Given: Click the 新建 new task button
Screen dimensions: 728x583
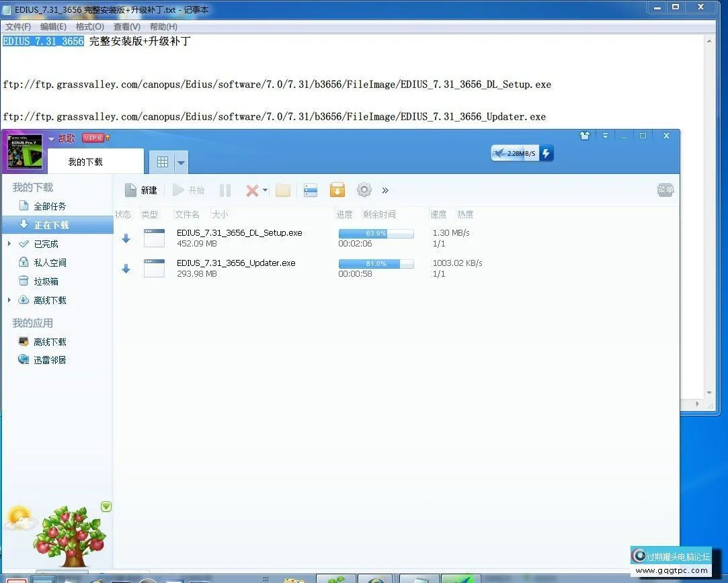Looking at the screenshot, I should 140,190.
